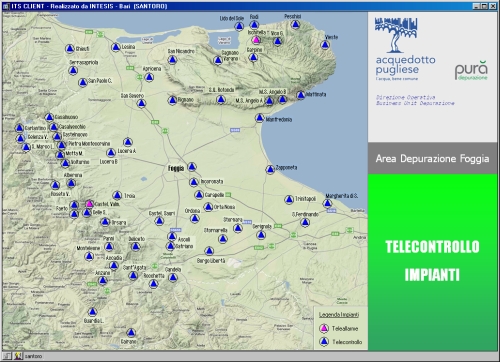
Task: Open the pink Ischitella alarm marker
Action: pyautogui.click(x=256, y=40)
